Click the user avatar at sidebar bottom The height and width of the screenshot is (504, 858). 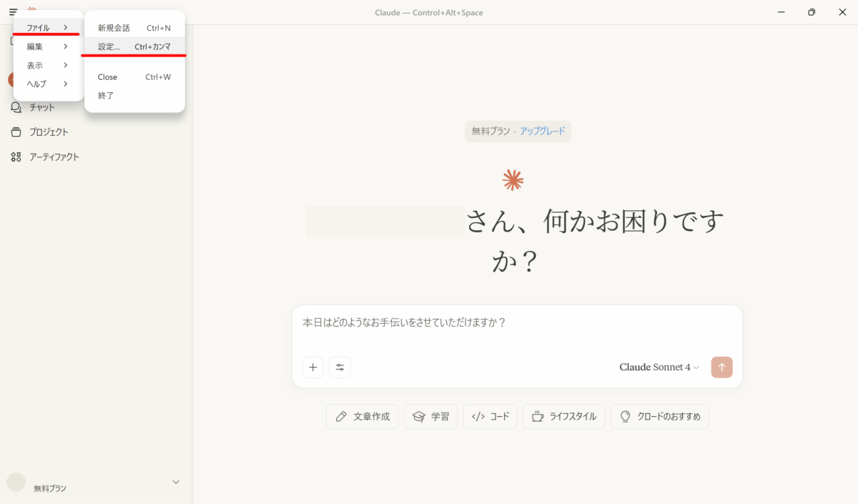click(16, 482)
